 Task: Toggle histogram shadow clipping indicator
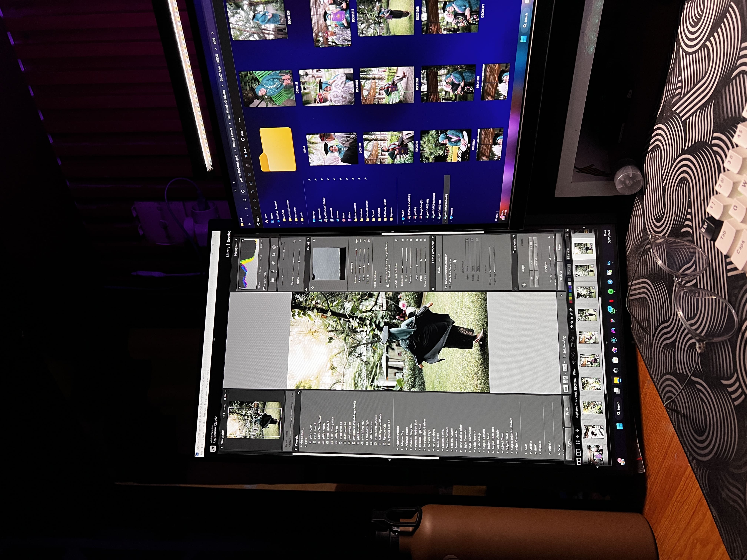[x=239, y=288]
